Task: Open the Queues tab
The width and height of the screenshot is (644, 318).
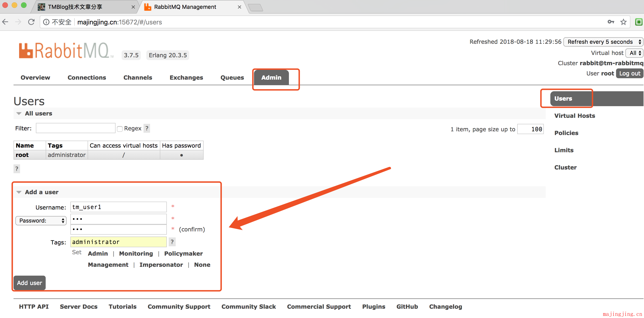Action: click(x=232, y=78)
